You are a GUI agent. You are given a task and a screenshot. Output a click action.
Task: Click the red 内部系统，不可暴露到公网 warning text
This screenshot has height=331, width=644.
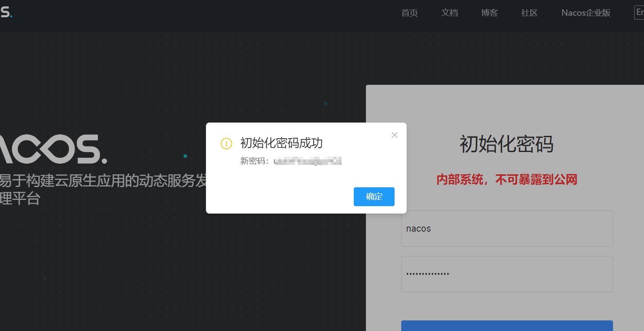[x=507, y=179]
